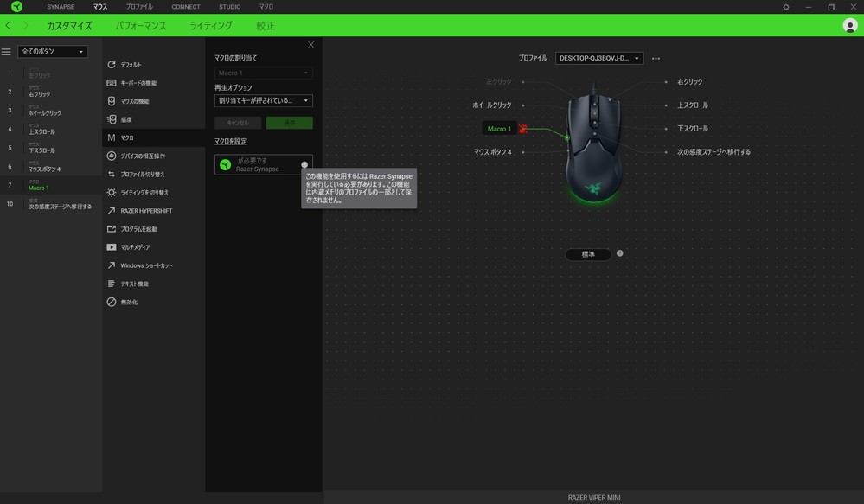Open the 再生オプション dropdown
864x504 pixels.
click(x=264, y=101)
